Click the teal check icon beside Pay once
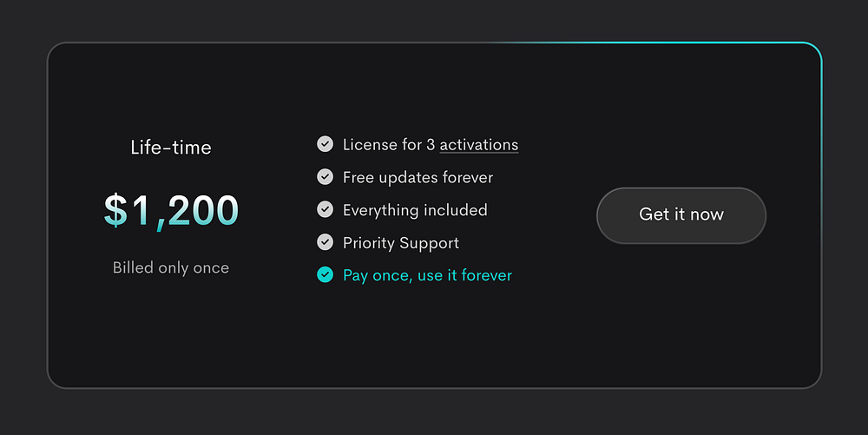Viewport: 868px width, 435px height. point(325,275)
